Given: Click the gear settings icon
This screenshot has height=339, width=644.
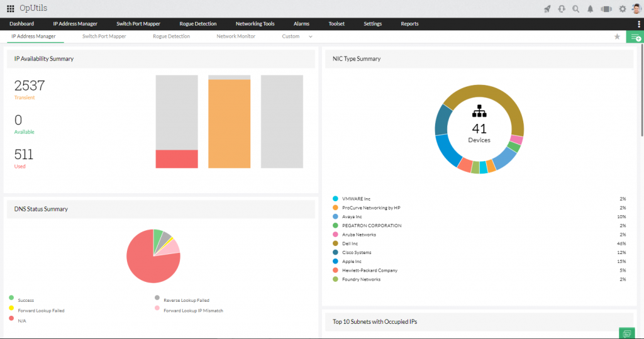Looking at the screenshot, I should click(622, 9).
